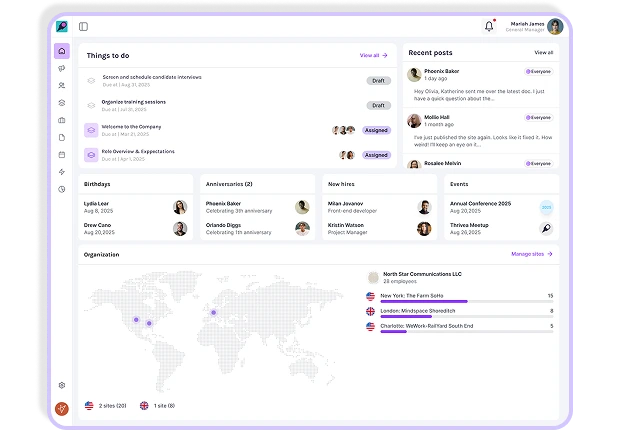
Task: Select the briefcase icon in the sidebar
Action: (62, 120)
